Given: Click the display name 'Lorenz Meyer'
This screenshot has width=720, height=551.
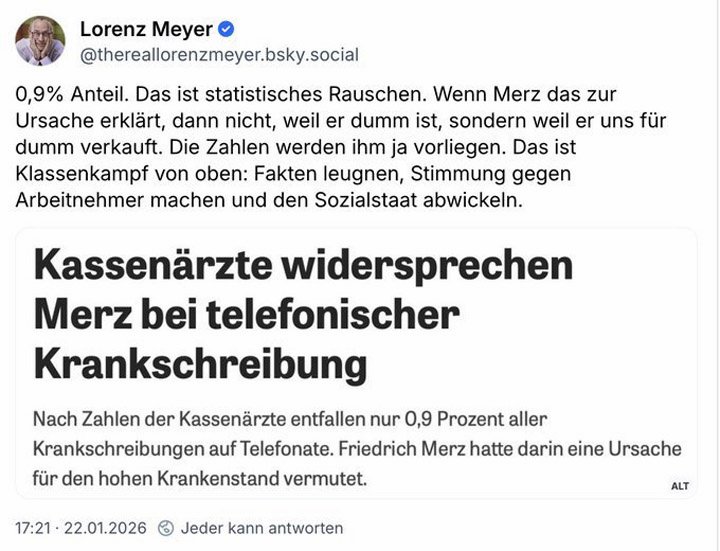Looking at the screenshot, I should coord(144,28).
